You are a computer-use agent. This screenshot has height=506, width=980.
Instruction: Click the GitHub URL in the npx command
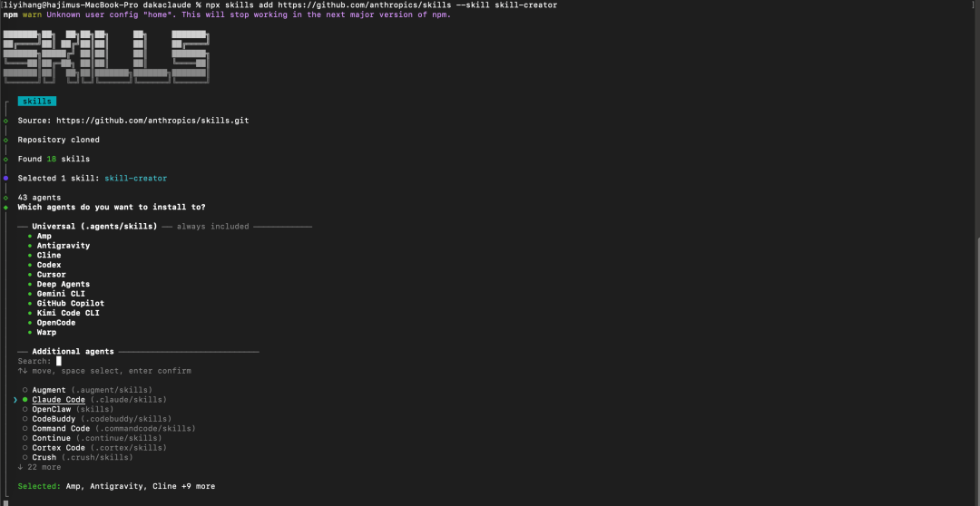coord(364,5)
